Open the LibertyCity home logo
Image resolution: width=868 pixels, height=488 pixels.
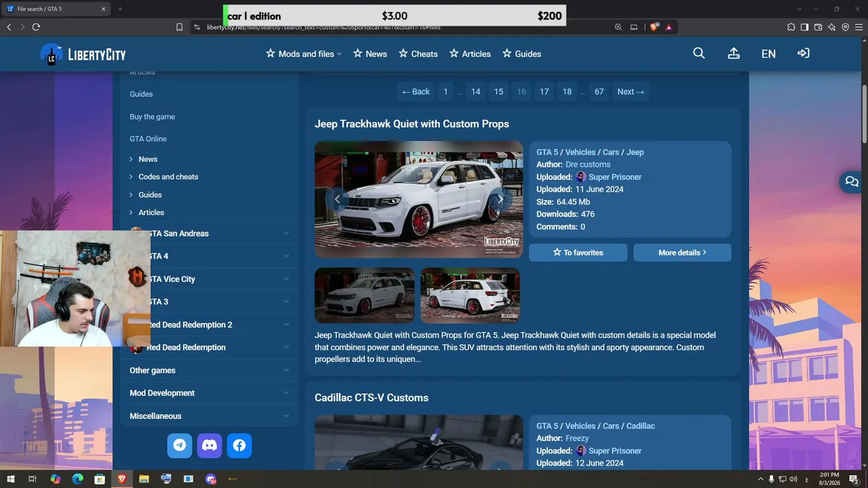tap(83, 54)
